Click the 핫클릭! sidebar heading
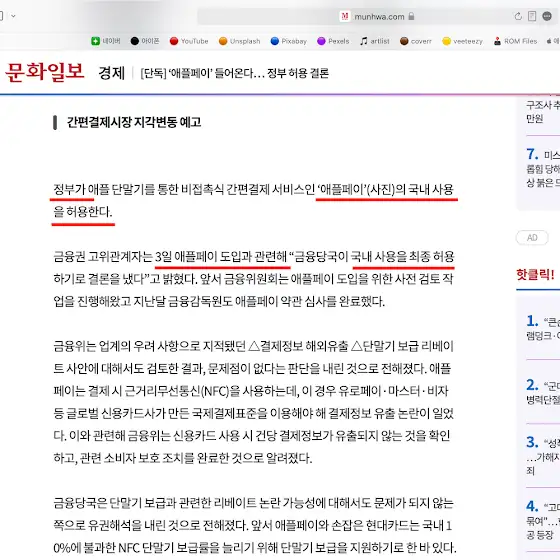Viewport: 560px width, 560px height. pos(535,274)
